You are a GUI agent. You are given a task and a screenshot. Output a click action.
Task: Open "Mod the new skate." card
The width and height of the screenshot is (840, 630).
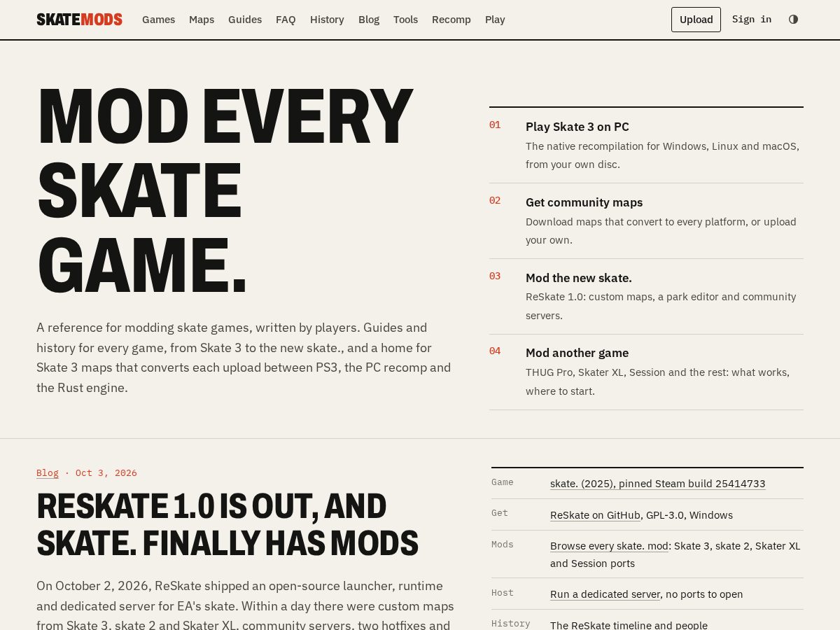pos(646,297)
